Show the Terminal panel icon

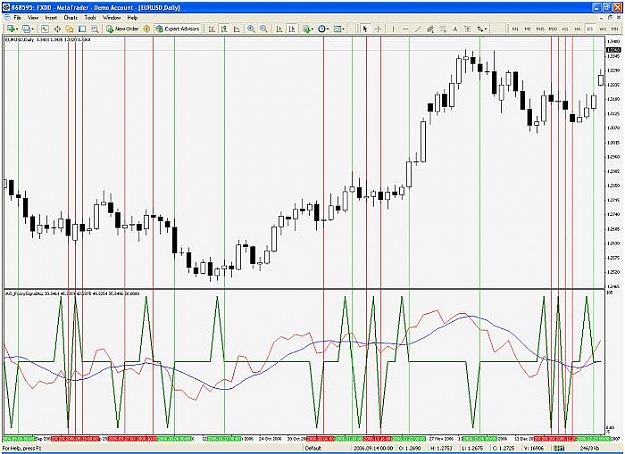tap(82, 29)
